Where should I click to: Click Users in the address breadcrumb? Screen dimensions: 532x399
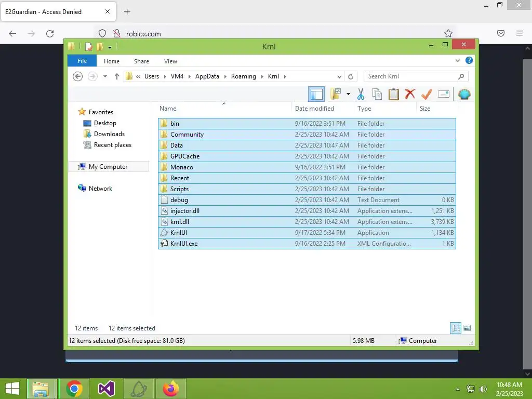(x=152, y=76)
